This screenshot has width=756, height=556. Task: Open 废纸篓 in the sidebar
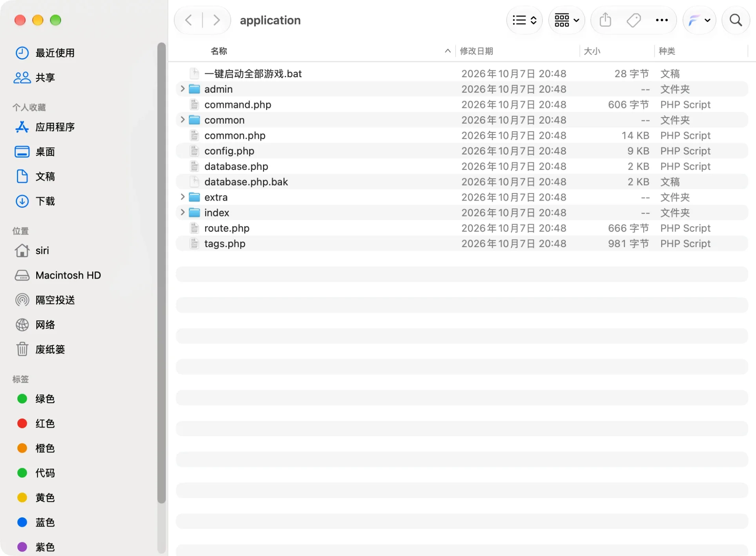click(x=40, y=350)
